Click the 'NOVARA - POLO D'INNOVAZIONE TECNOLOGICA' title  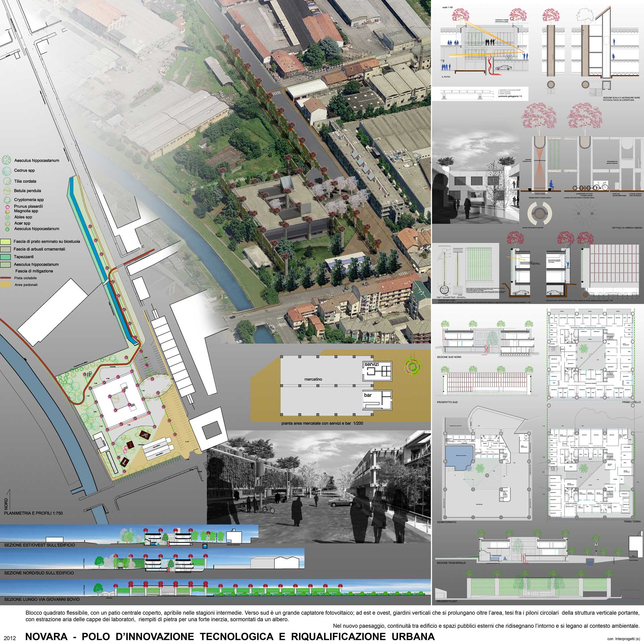[x=230, y=636]
